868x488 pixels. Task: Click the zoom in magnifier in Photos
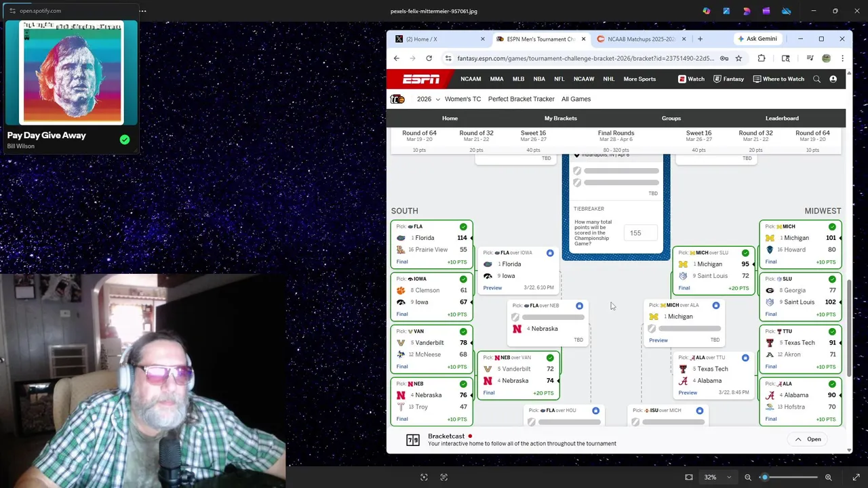829,477
